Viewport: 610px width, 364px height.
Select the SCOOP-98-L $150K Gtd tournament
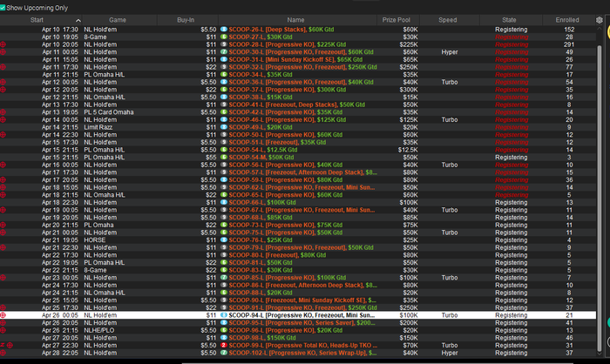[298, 338]
